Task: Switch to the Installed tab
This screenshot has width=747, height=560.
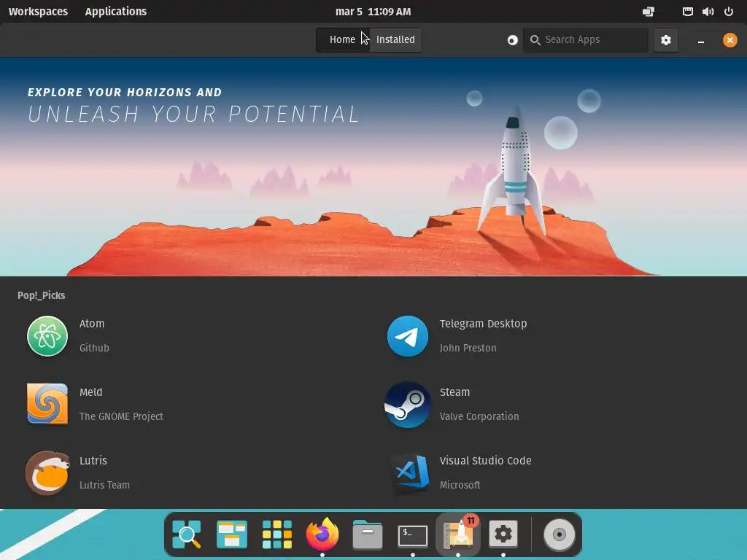Action: 395,40
